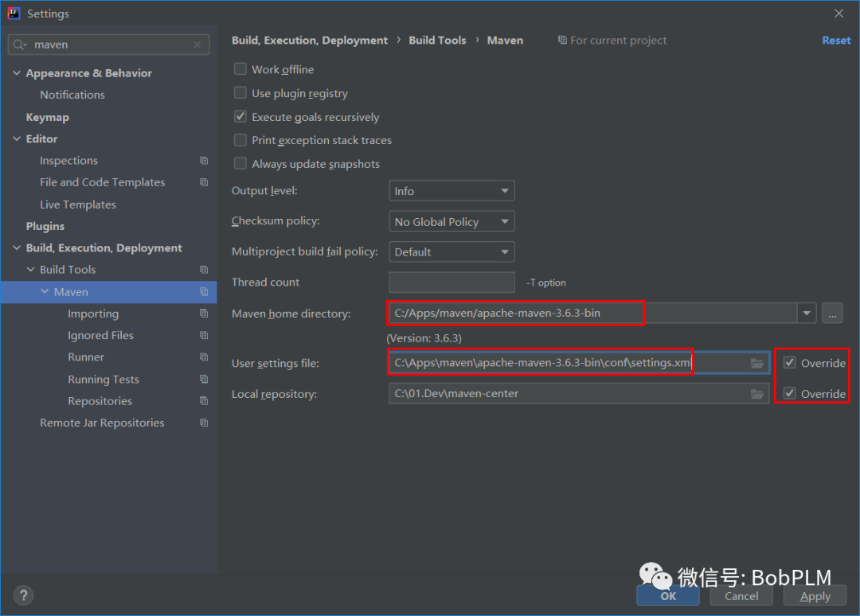Viewport: 860px width, 616px height.
Task: Select Notifications in settings tree
Action: (72, 95)
